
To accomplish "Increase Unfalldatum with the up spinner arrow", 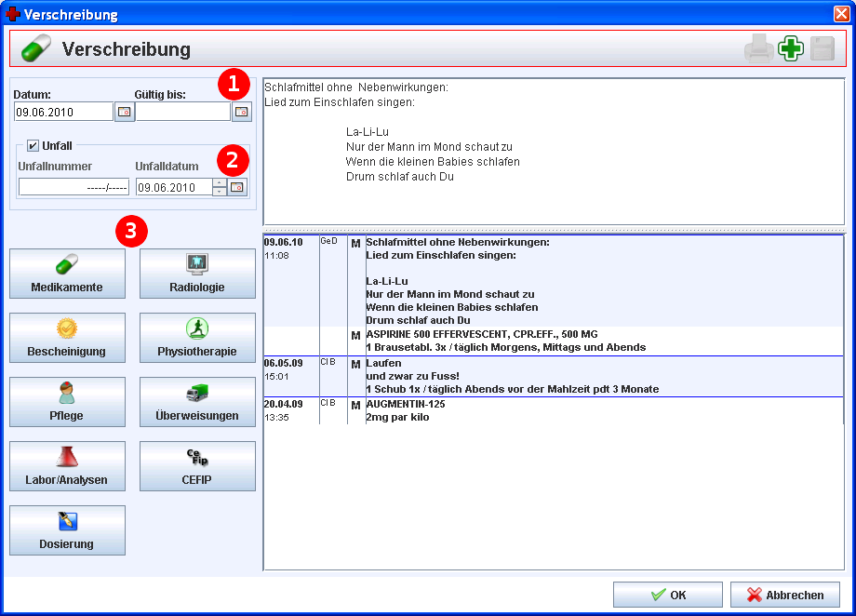I will tap(220, 182).
